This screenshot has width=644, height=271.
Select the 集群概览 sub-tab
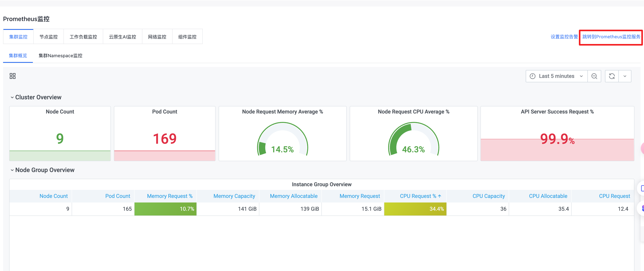pyautogui.click(x=18, y=56)
